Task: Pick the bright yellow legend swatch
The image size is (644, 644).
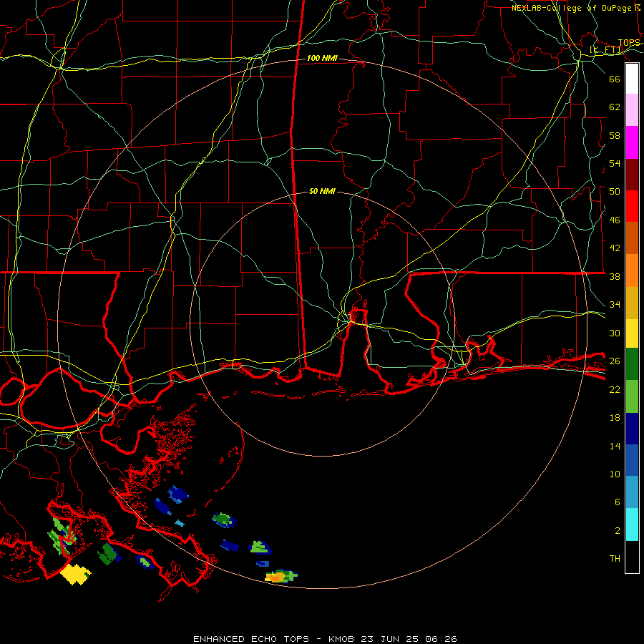Action: [632, 333]
